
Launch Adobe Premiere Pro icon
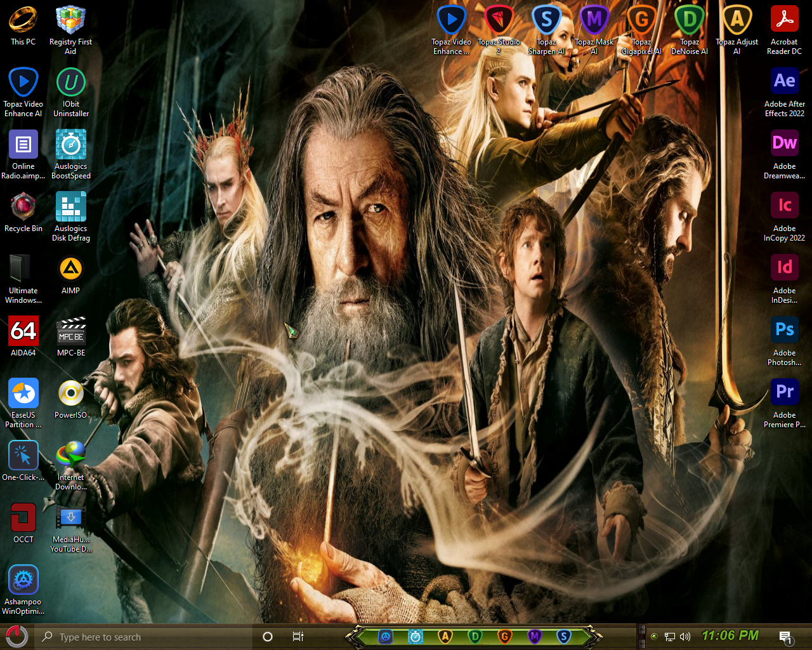784,403
